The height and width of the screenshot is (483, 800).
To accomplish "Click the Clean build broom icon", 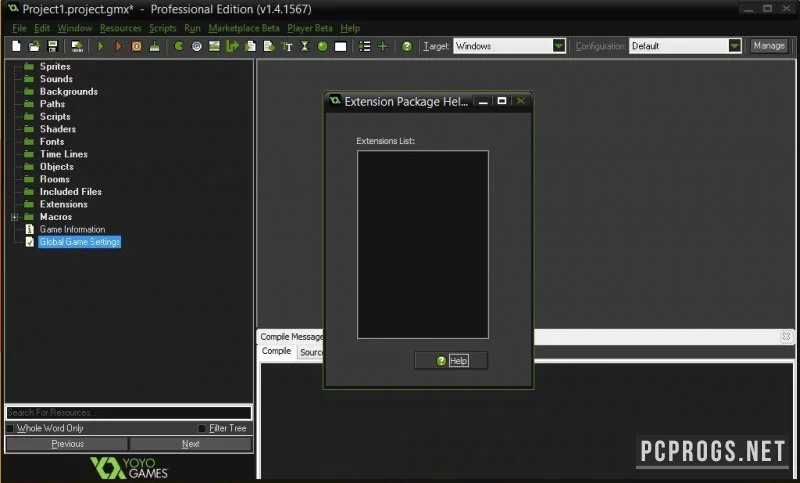I will pos(154,46).
